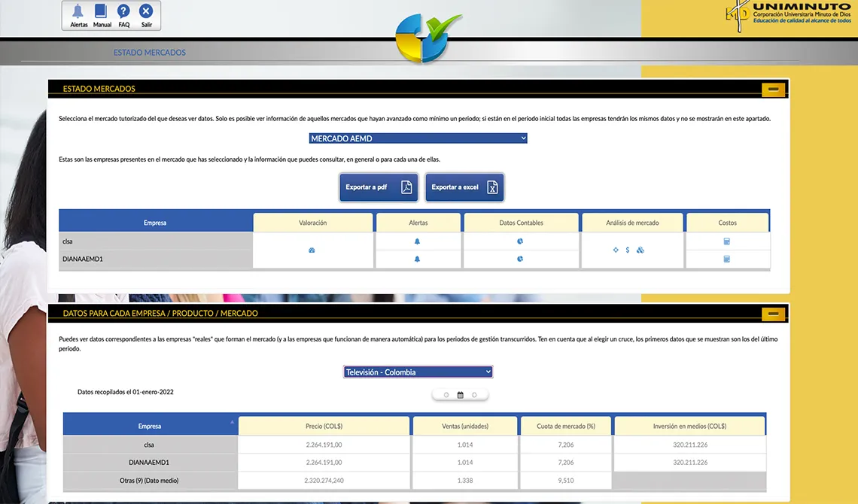This screenshot has width=858, height=504.
Task: Click the sales value 1.338
Action: 465,481
